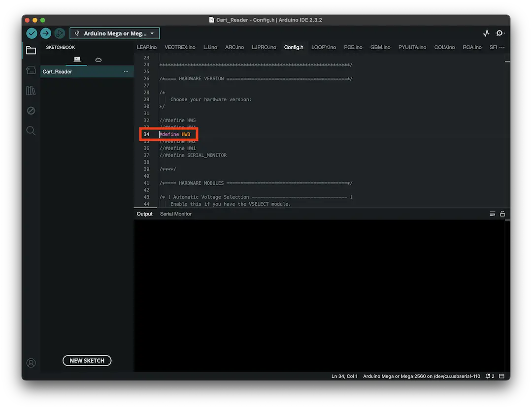532x409 pixels.
Task: Switch to the LJPRO.ino tab
Action: [x=264, y=47]
